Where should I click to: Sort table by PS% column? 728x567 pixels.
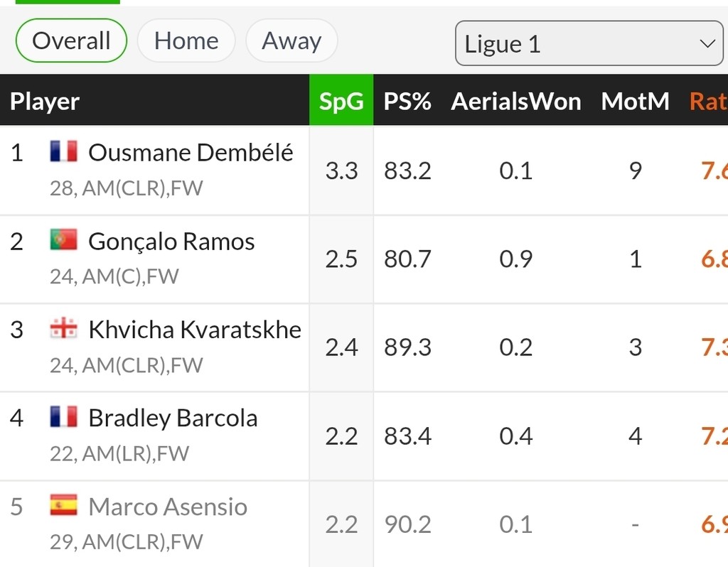(407, 101)
